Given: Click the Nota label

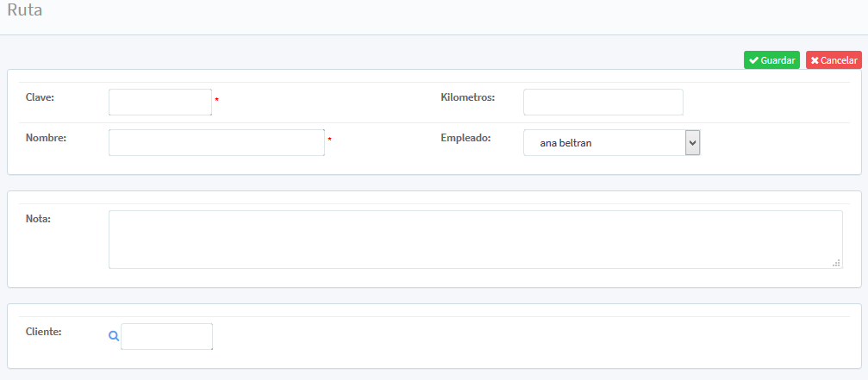Looking at the screenshot, I should (39, 219).
